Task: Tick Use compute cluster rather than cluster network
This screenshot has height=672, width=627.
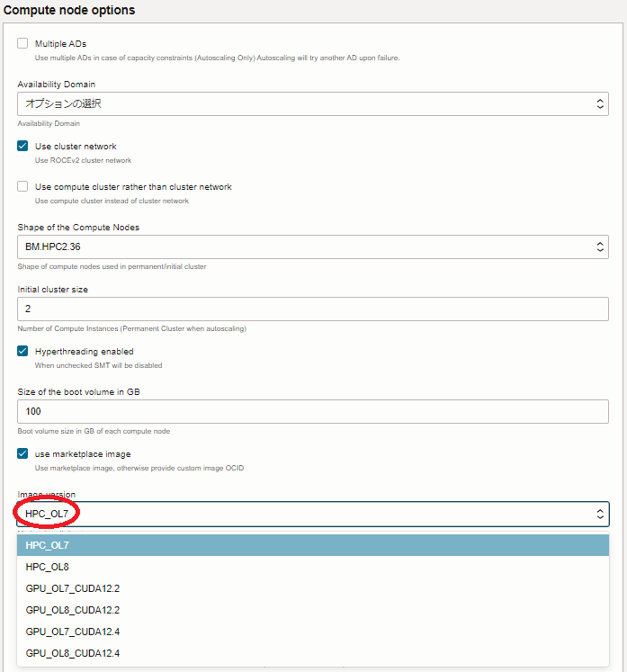Action: [x=22, y=186]
